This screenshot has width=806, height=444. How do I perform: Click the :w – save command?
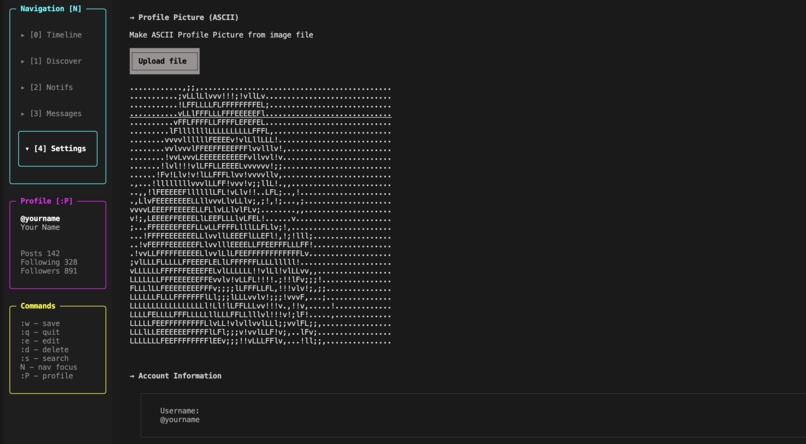[x=40, y=323]
